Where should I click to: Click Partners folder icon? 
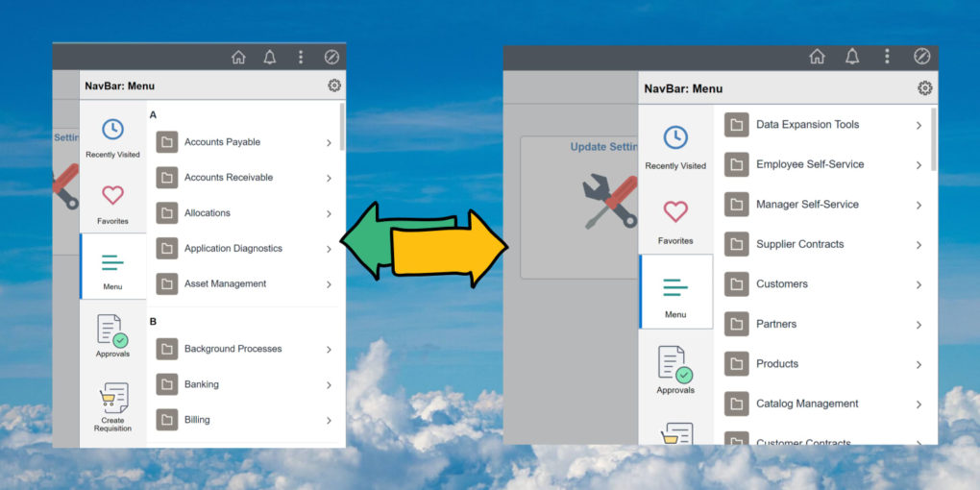click(736, 325)
